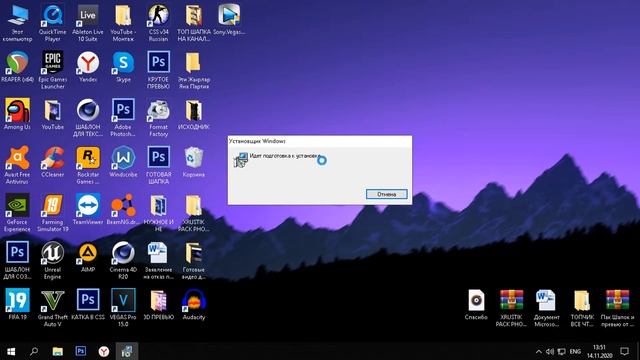Switch the ENG input language indicator
The height and width of the screenshot is (360, 640).
click(575, 352)
